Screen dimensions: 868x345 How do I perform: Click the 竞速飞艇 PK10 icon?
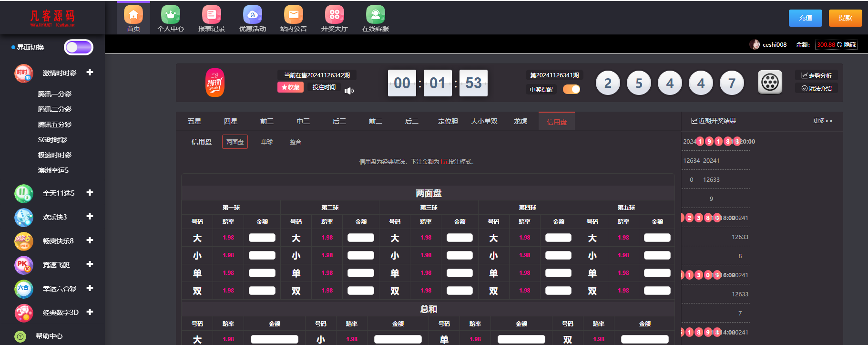pos(23,265)
